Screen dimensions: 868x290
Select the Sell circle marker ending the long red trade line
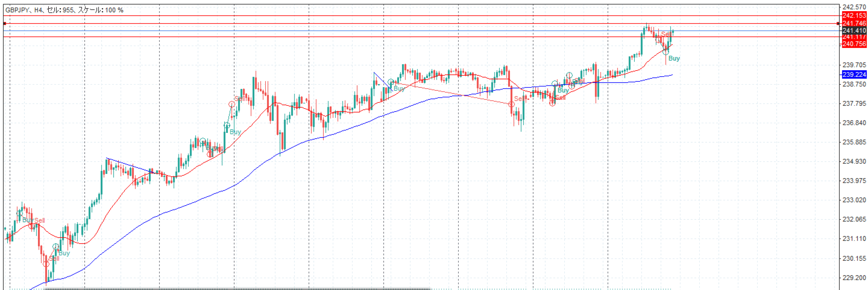click(x=511, y=104)
